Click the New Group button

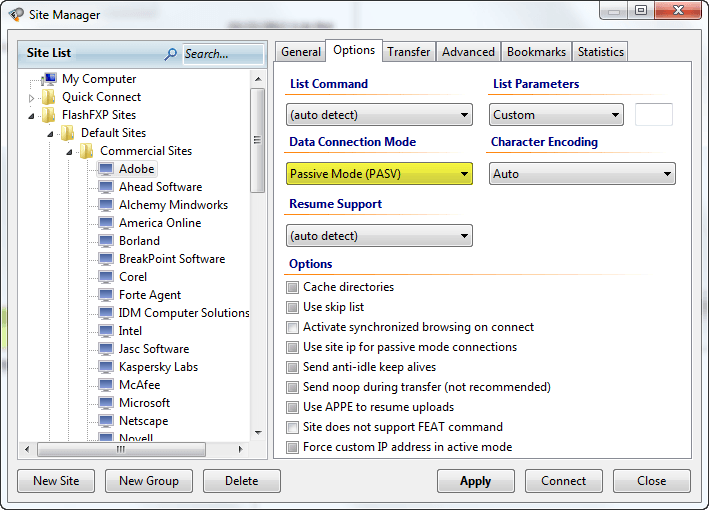coord(149,481)
